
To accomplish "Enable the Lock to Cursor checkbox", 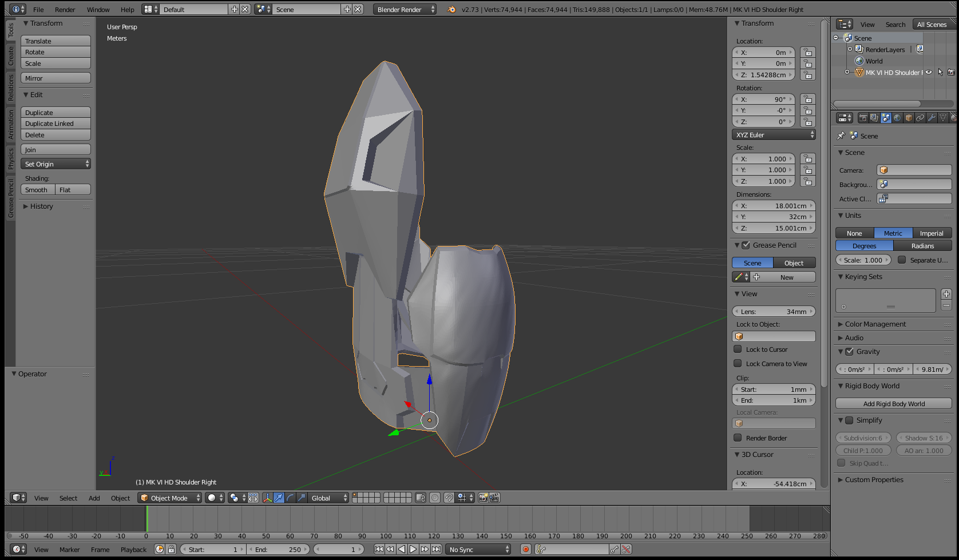I will [738, 349].
